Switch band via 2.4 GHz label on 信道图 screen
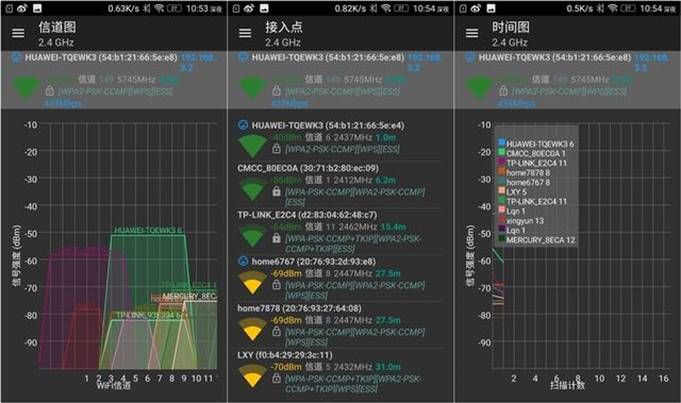 (56, 42)
